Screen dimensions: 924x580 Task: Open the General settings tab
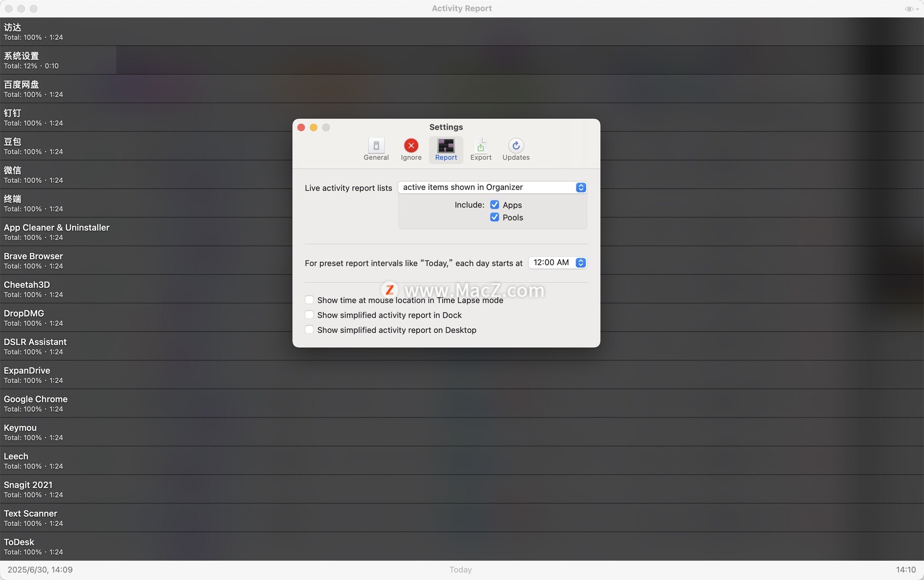click(x=376, y=150)
